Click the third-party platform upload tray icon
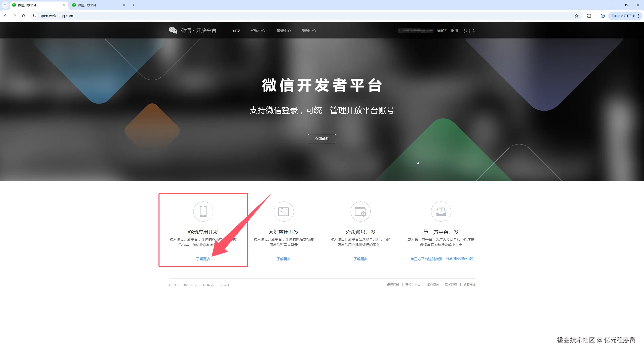The height and width of the screenshot is (352, 644). 441,211
